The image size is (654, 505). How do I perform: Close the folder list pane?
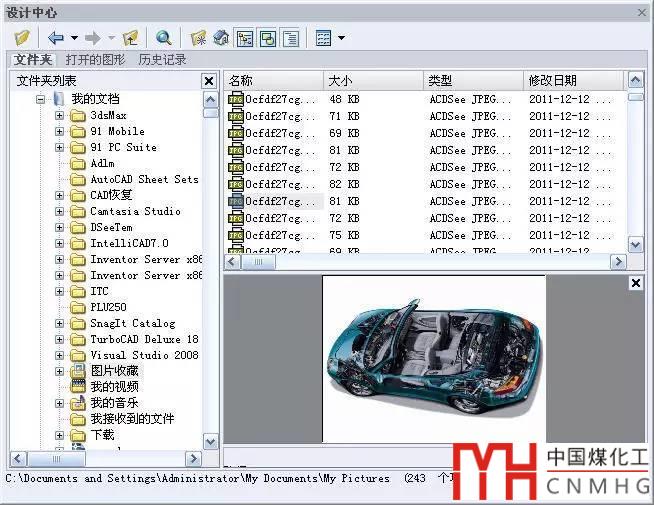click(208, 80)
